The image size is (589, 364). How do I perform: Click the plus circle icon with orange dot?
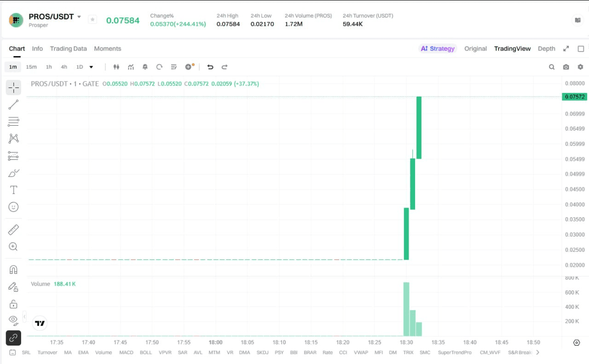[189, 67]
